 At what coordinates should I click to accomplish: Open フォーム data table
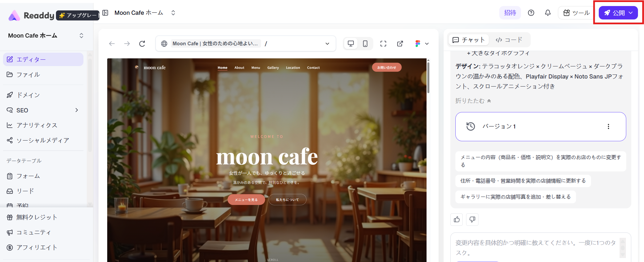pyautogui.click(x=43, y=176)
